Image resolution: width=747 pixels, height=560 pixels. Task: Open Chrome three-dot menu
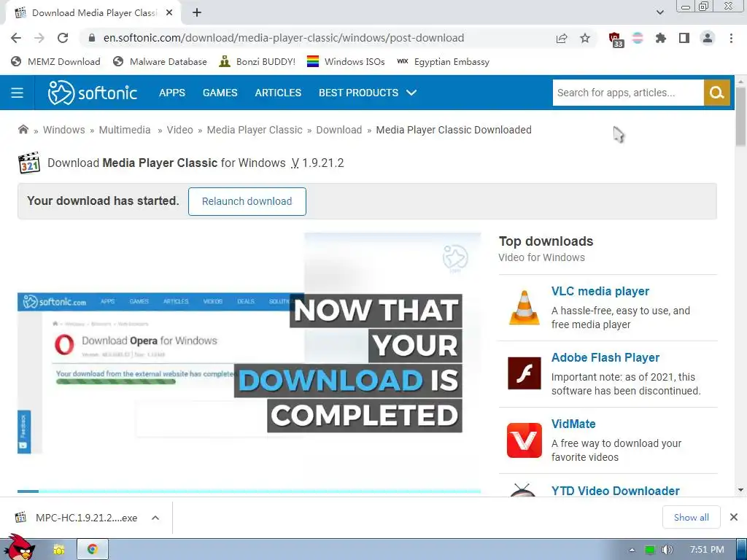coord(731,38)
